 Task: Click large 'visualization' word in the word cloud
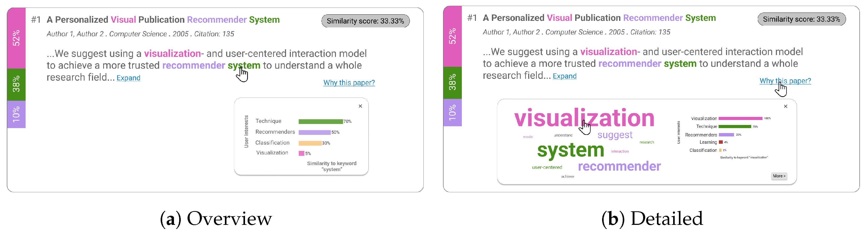(x=584, y=118)
